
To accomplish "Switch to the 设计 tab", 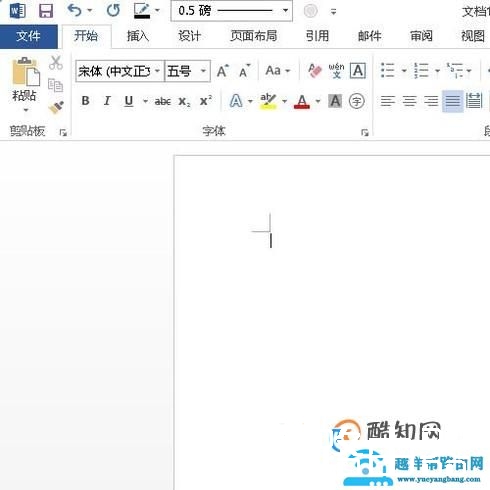I will point(189,36).
